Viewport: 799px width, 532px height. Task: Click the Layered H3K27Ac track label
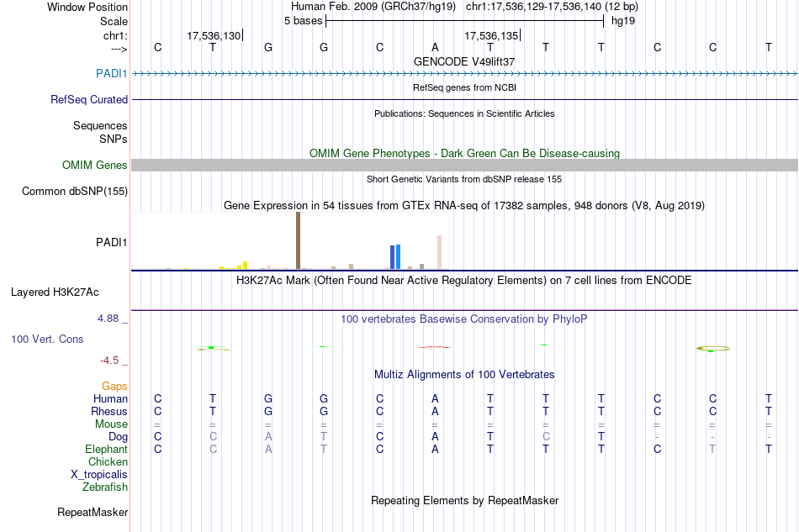pyautogui.click(x=55, y=292)
